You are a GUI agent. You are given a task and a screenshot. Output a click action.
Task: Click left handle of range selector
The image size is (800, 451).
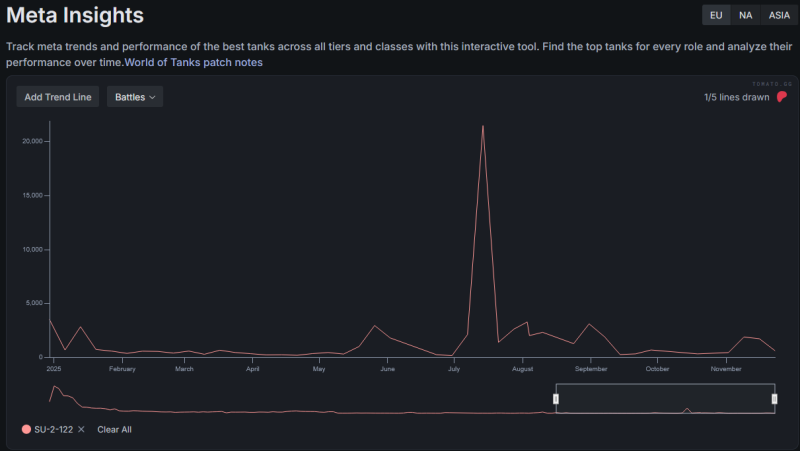click(556, 399)
